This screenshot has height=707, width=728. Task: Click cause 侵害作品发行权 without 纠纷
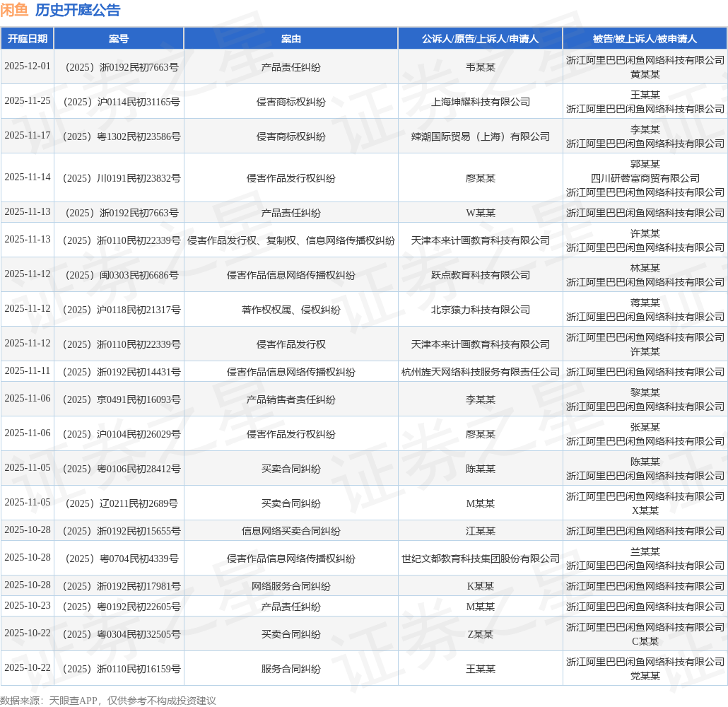290,344
